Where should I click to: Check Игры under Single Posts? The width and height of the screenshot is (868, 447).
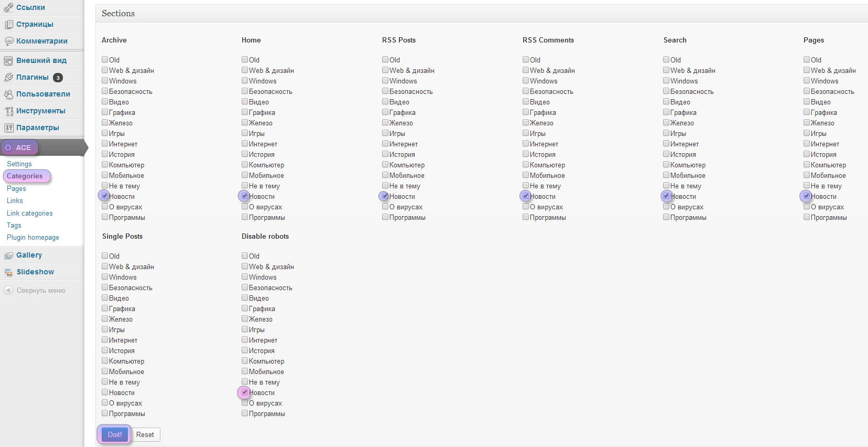point(105,329)
